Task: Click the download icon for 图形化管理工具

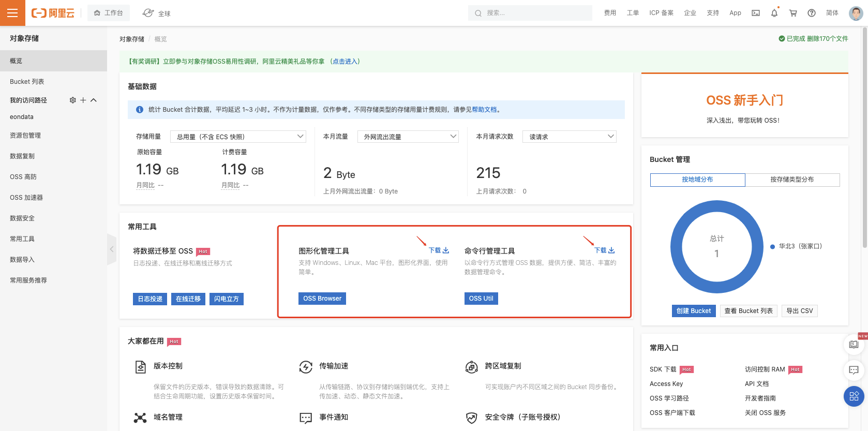Action: (x=446, y=250)
